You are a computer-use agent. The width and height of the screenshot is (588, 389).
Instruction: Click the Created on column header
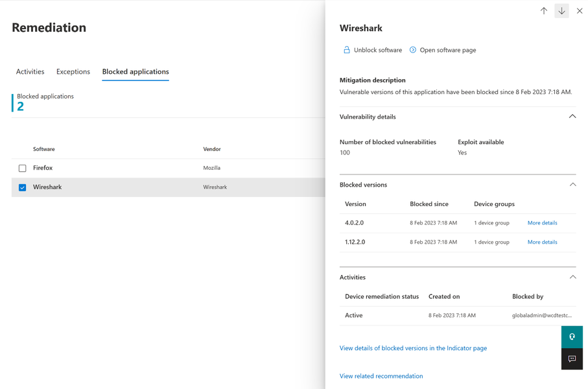click(x=444, y=296)
